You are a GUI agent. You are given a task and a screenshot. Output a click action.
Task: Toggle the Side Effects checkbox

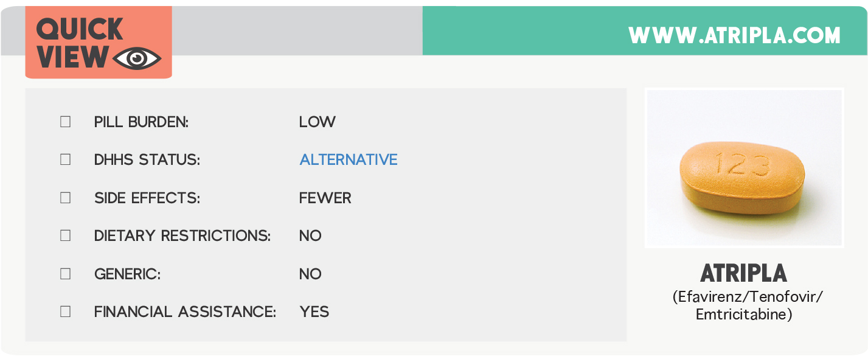[x=66, y=198]
